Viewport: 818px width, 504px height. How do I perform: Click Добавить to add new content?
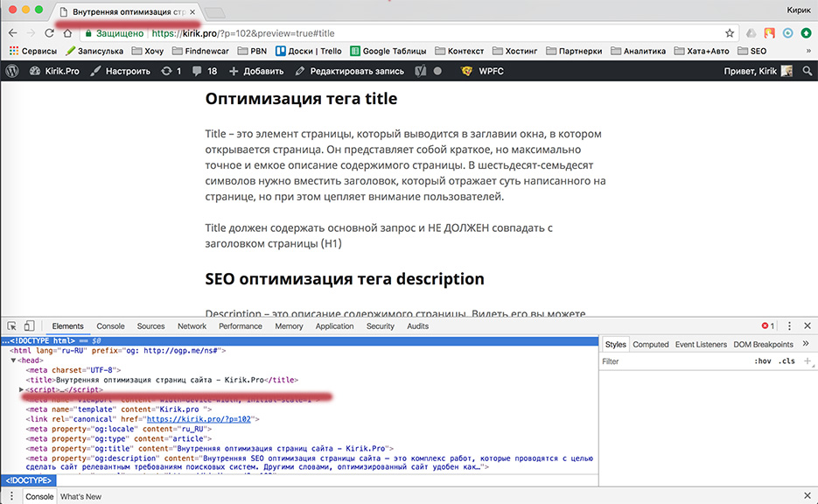coord(256,71)
